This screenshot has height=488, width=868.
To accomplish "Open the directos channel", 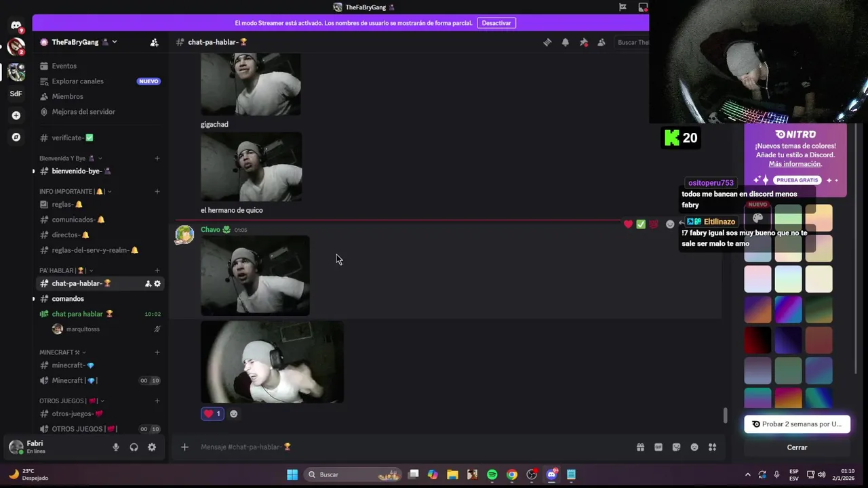I will coord(100,235).
